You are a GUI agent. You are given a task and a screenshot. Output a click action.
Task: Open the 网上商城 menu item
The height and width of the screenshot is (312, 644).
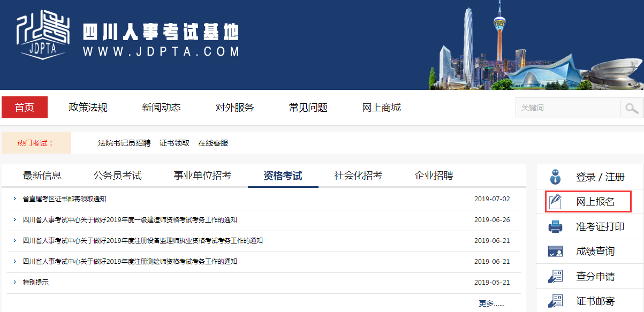click(x=381, y=108)
